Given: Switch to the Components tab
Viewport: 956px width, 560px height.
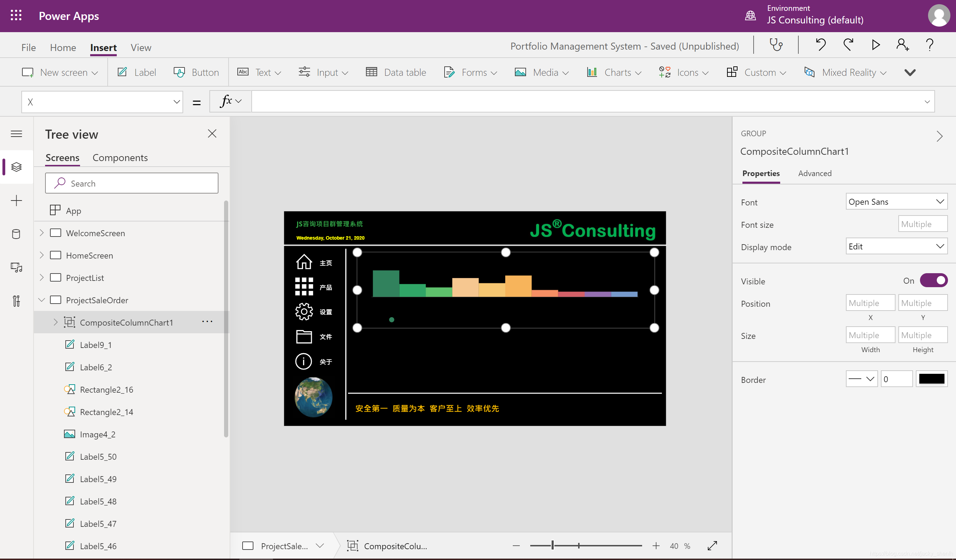Looking at the screenshot, I should [x=120, y=158].
